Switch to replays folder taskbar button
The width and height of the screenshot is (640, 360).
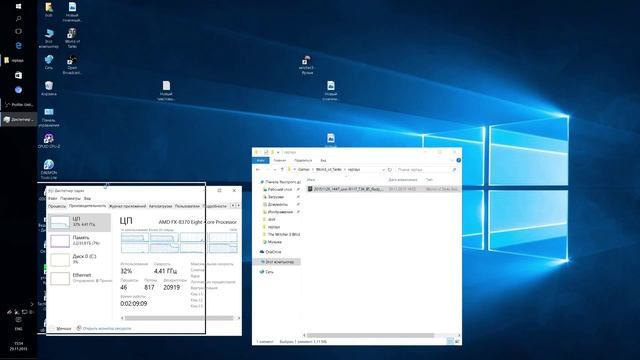pos(18,60)
